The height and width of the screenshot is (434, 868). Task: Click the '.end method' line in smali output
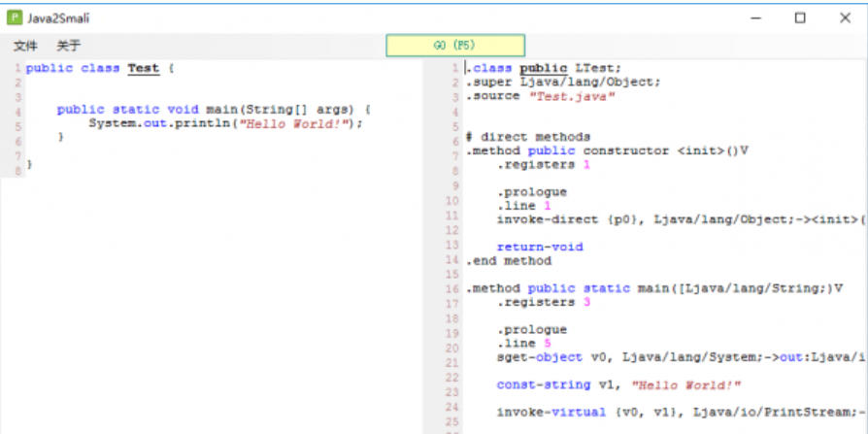click(x=508, y=260)
